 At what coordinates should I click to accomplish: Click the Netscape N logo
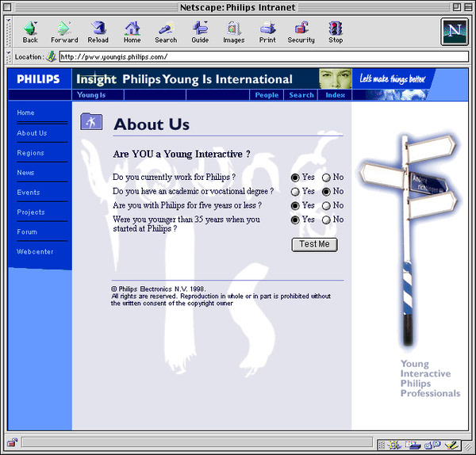coord(455,32)
